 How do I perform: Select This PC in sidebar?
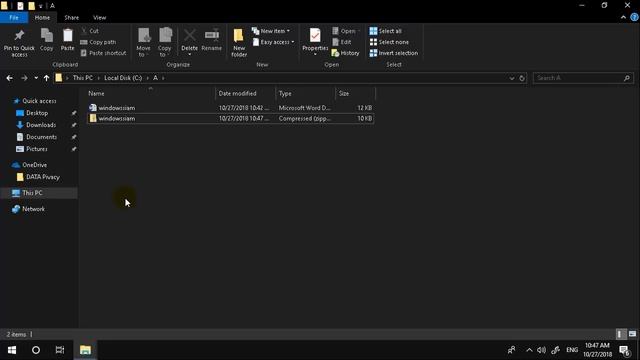[32, 193]
